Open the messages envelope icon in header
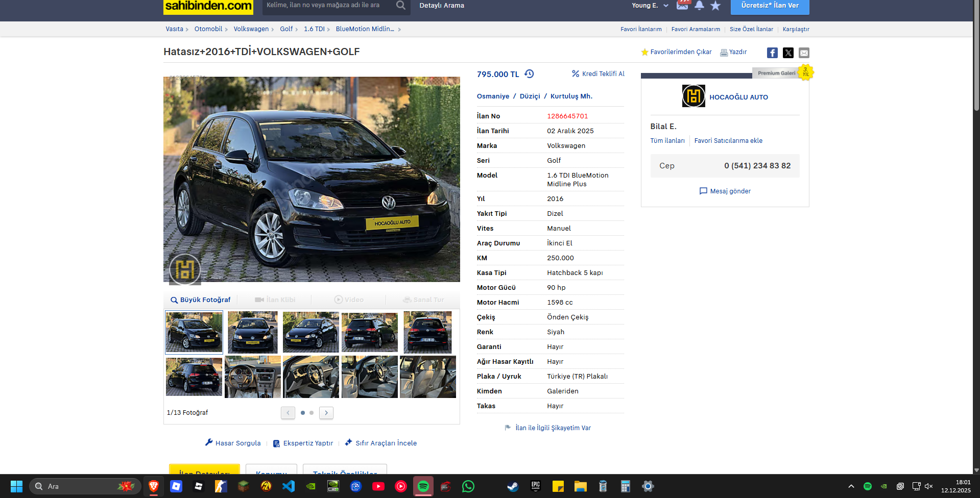The image size is (980, 498). tap(682, 5)
